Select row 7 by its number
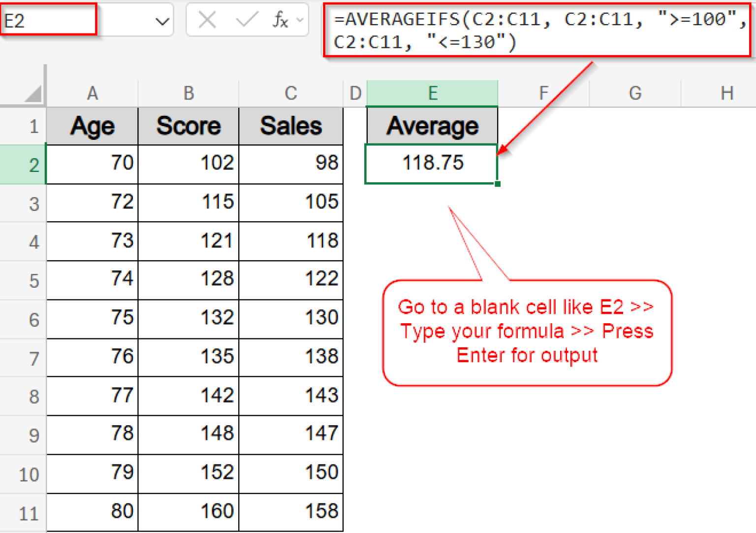The height and width of the screenshot is (533, 756). 32,357
